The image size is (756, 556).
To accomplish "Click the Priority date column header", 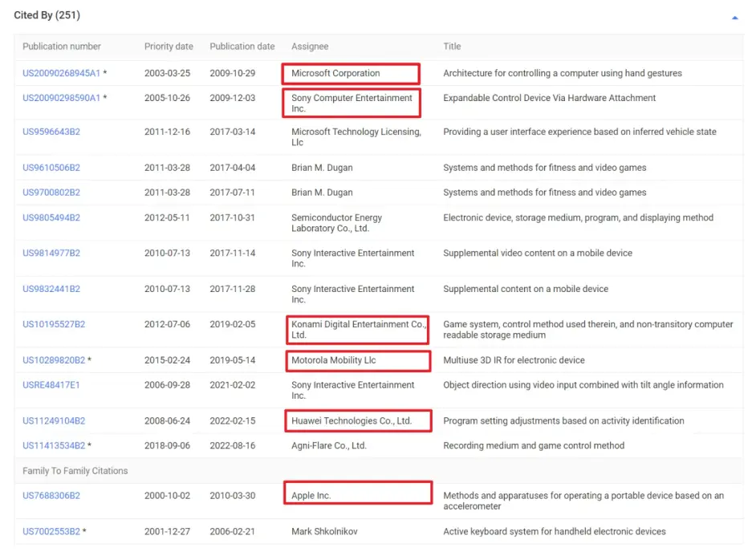I will click(x=169, y=47).
